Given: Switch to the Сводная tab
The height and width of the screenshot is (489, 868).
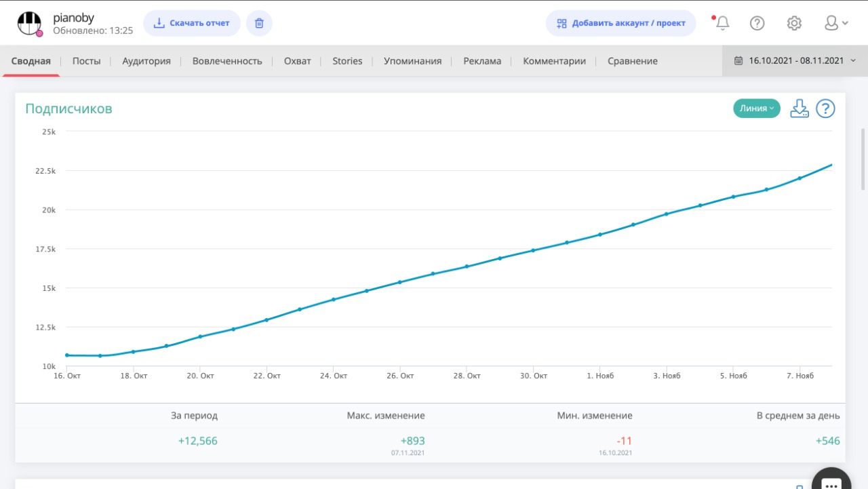Looking at the screenshot, I should pos(31,61).
